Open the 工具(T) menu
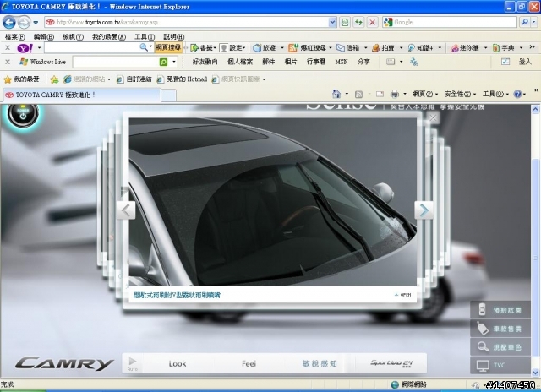 (x=145, y=36)
